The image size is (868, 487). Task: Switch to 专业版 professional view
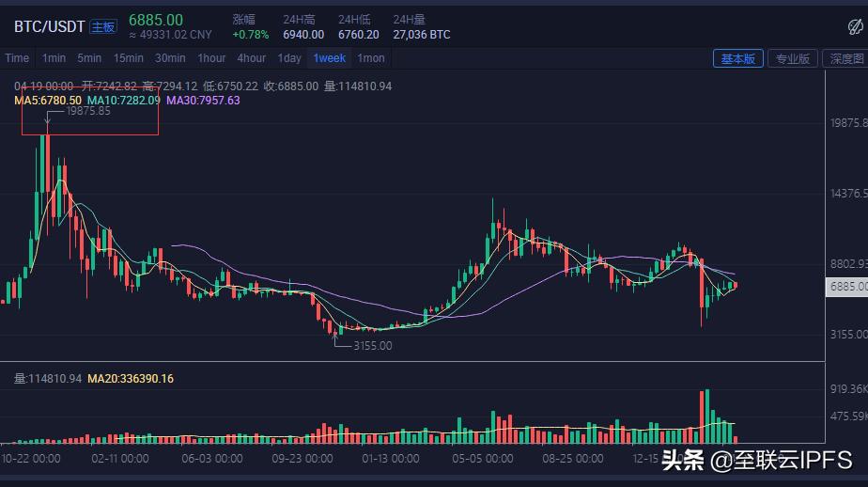point(791,58)
